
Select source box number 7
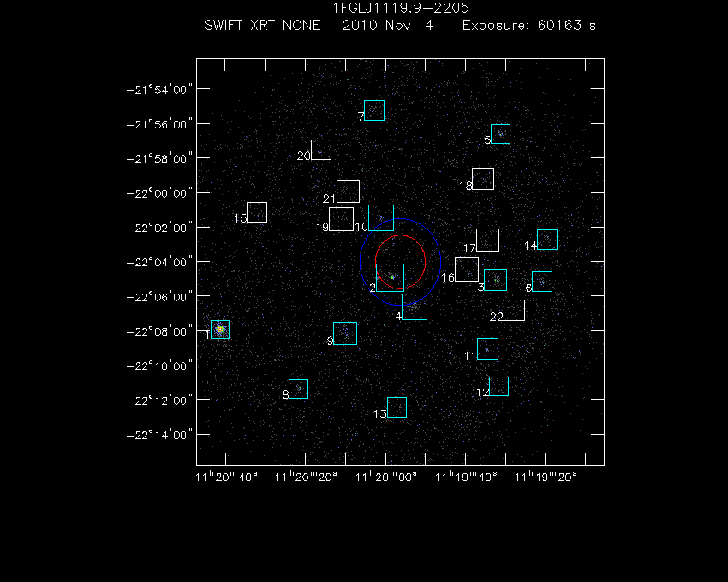point(374,110)
